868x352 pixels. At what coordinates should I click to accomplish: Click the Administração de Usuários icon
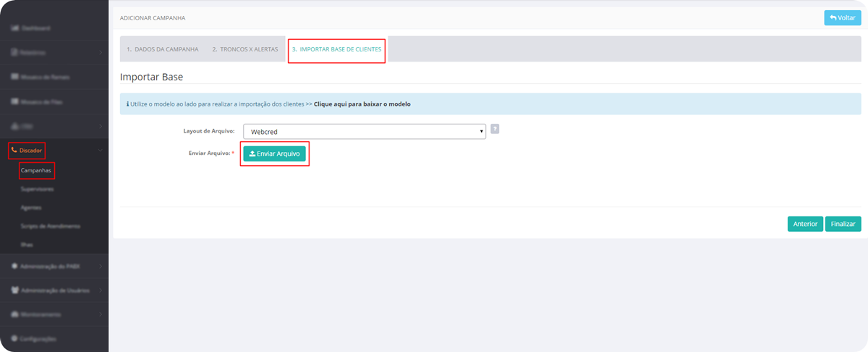[x=14, y=290]
